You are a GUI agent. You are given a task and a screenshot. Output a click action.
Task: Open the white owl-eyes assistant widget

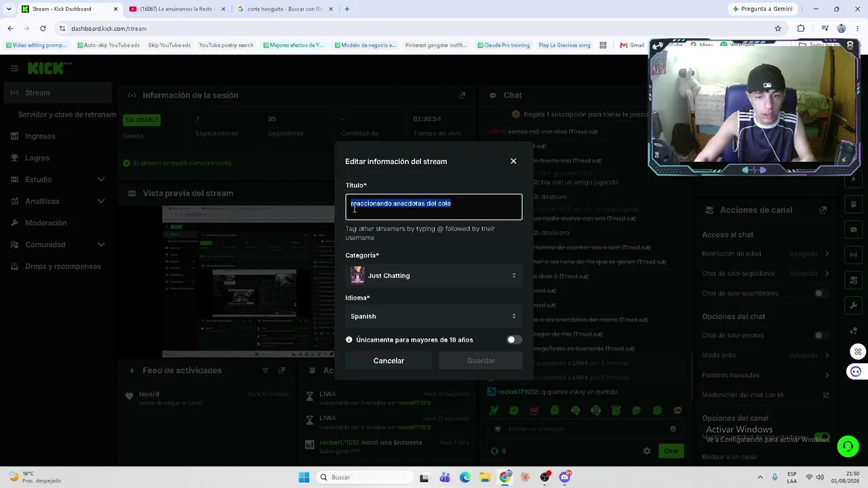856,371
